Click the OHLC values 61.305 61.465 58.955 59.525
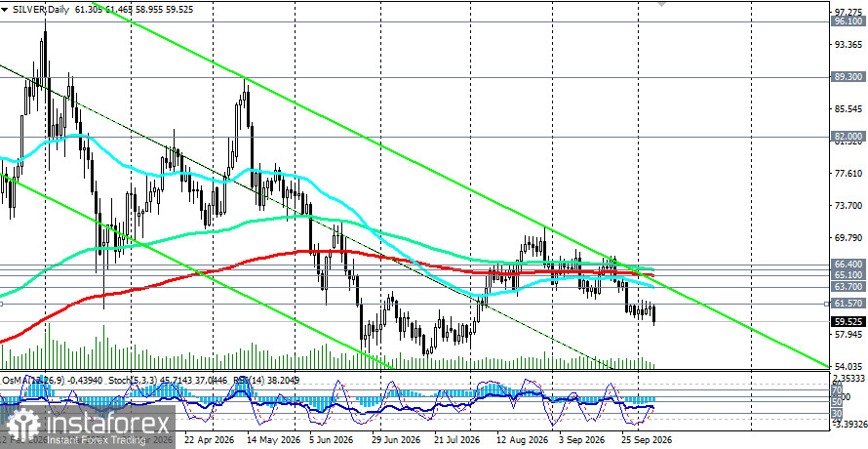 pyautogui.click(x=132, y=10)
